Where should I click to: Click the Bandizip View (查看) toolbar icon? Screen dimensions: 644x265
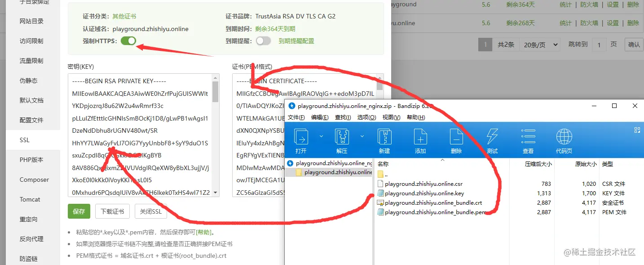coord(528,136)
